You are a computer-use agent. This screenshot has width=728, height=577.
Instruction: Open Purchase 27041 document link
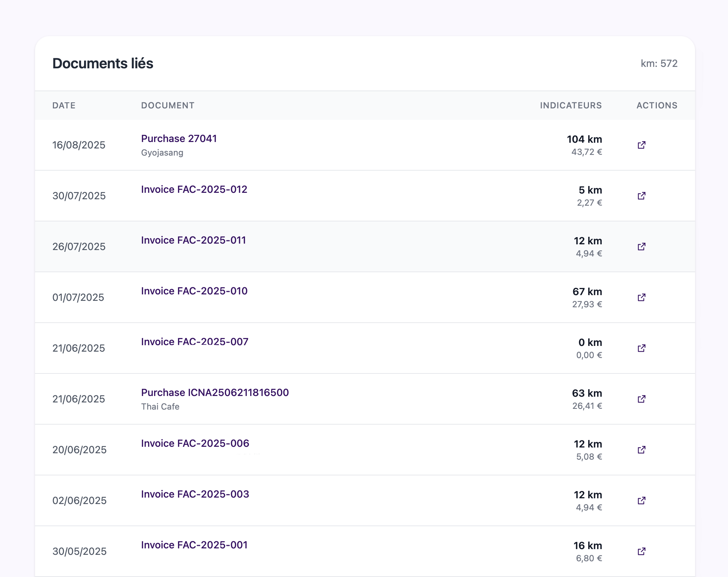pyautogui.click(x=179, y=138)
